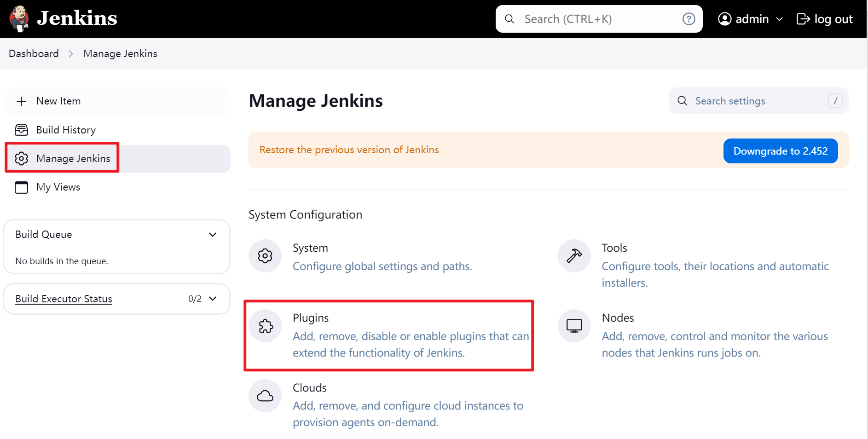Click the 'No builds in the queue.' text
This screenshot has height=439, width=868.
click(x=62, y=261)
